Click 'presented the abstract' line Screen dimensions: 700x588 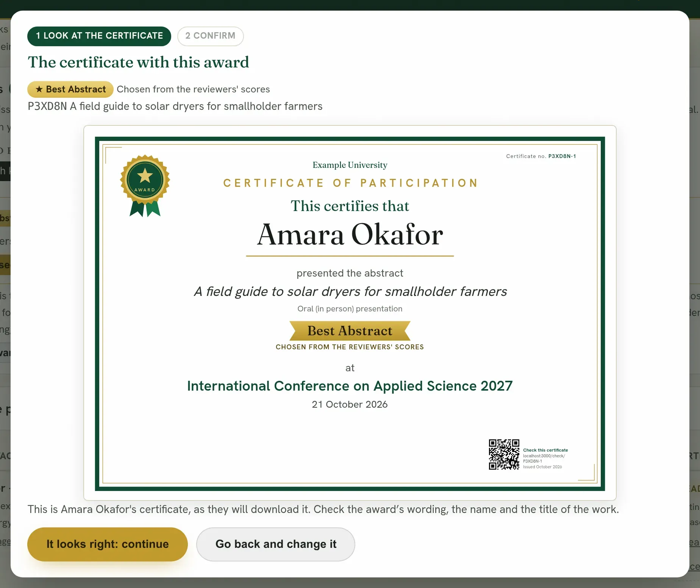tap(350, 273)
